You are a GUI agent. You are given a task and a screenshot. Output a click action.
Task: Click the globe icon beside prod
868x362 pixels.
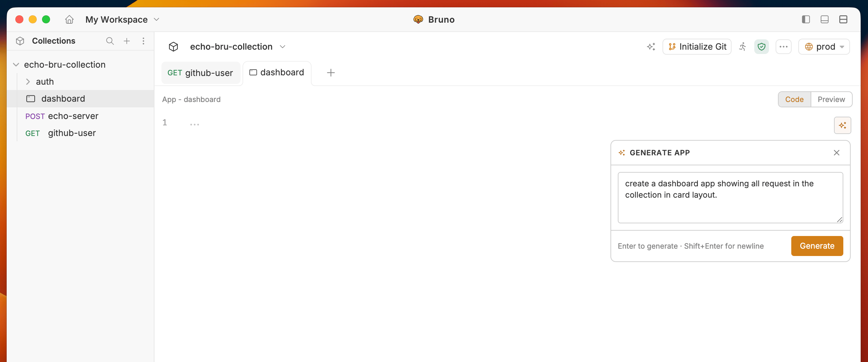tap(809, 46)
